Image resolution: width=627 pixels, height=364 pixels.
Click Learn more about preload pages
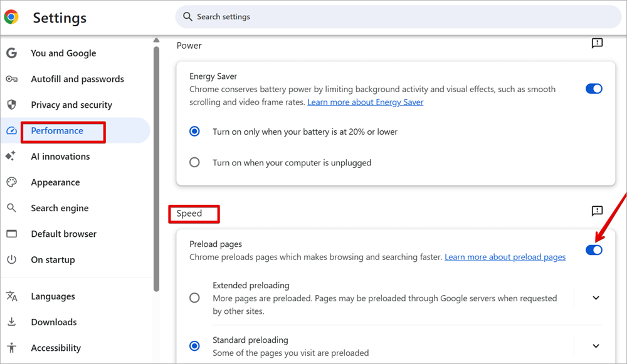click(x=505, y=256)
